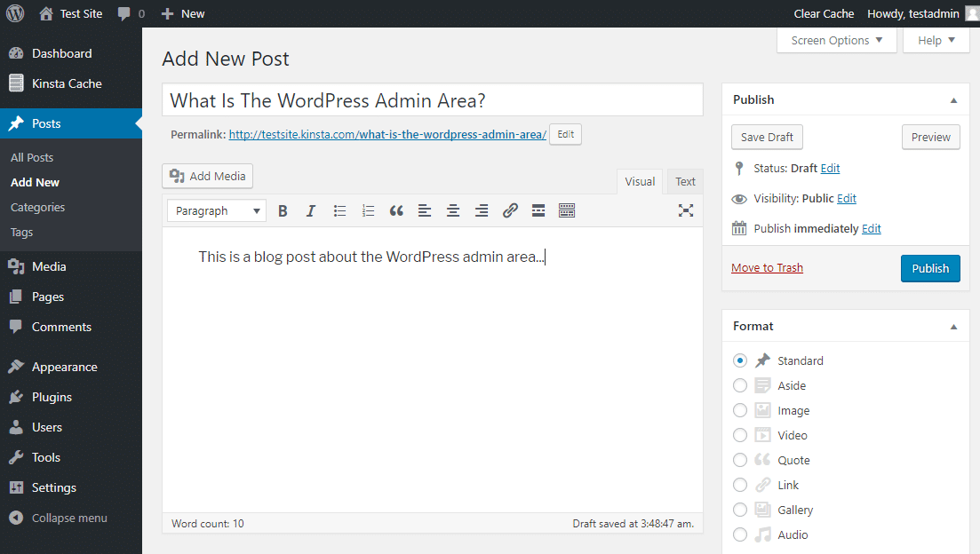Insert a numbered list

coord(368,210)
